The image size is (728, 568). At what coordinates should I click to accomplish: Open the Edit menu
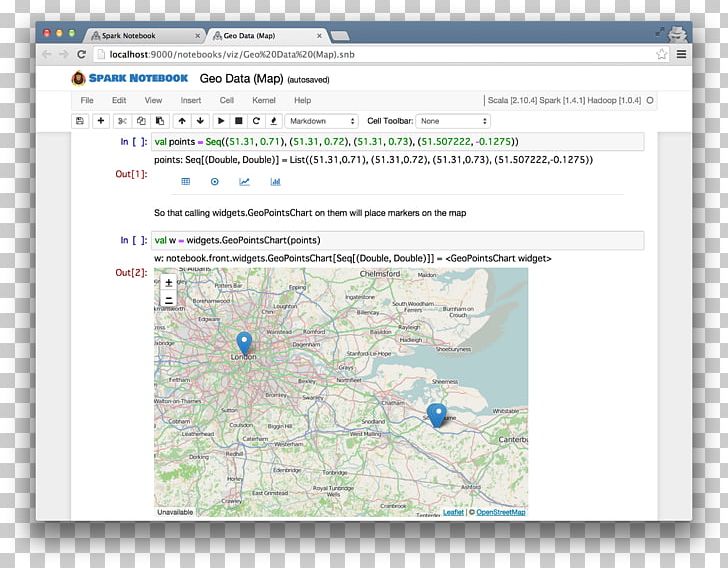(x=119, y=100)
